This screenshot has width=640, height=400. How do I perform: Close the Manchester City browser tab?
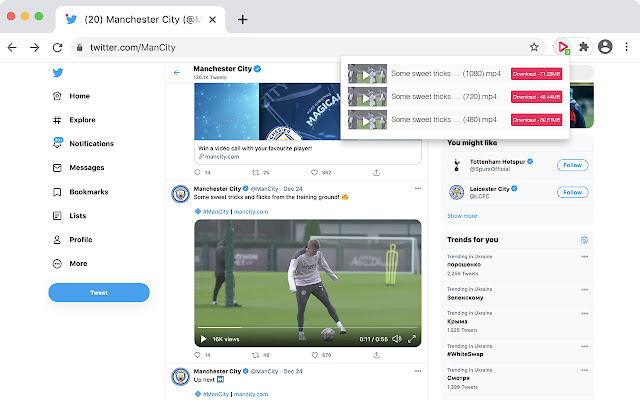click(x=212, y=19)
